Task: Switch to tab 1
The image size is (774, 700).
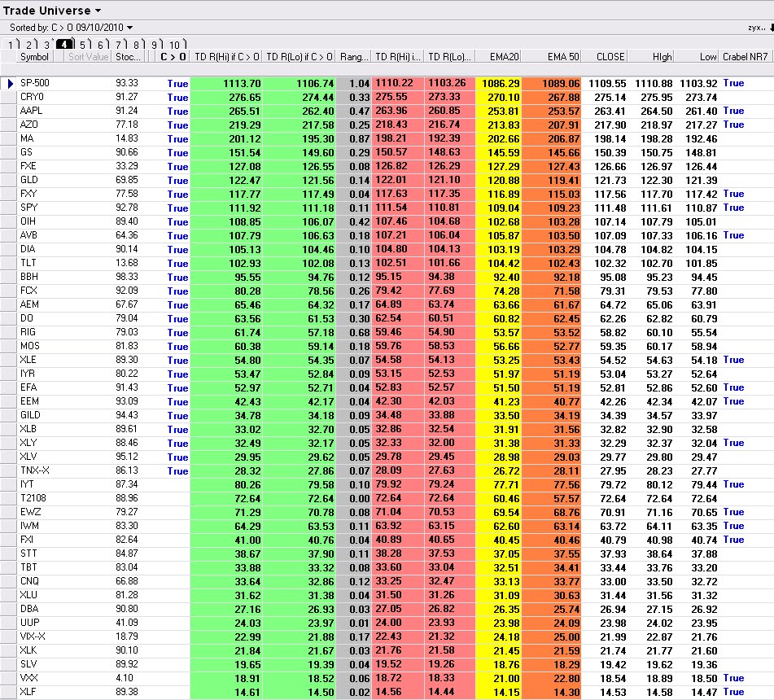Action: [12, 45]
